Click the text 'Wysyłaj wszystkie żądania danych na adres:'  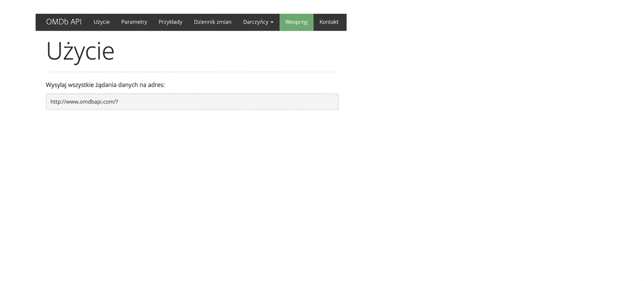point(106,85)
